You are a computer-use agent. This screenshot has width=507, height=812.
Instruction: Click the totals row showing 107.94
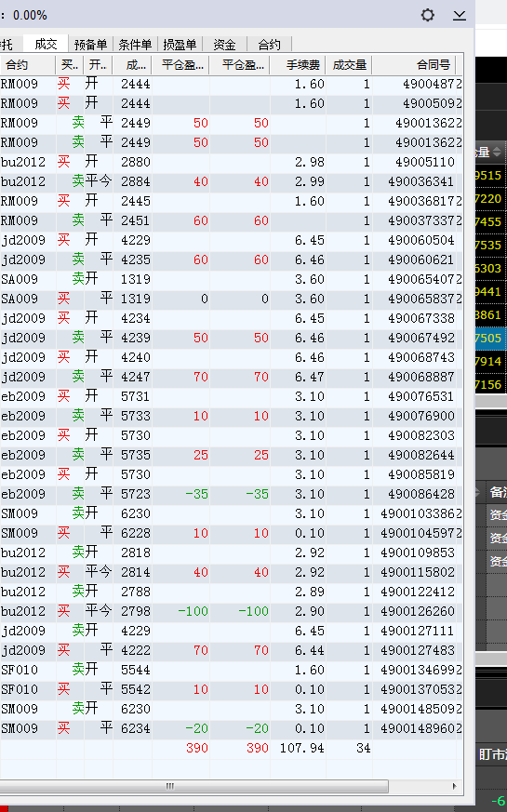click(x=231, y=748)
